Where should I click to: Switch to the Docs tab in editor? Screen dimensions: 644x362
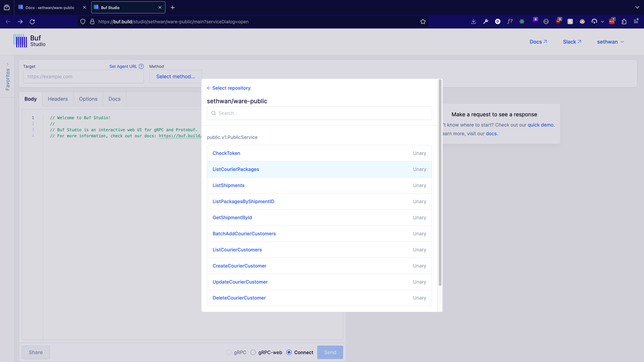(x=115, y=99)
